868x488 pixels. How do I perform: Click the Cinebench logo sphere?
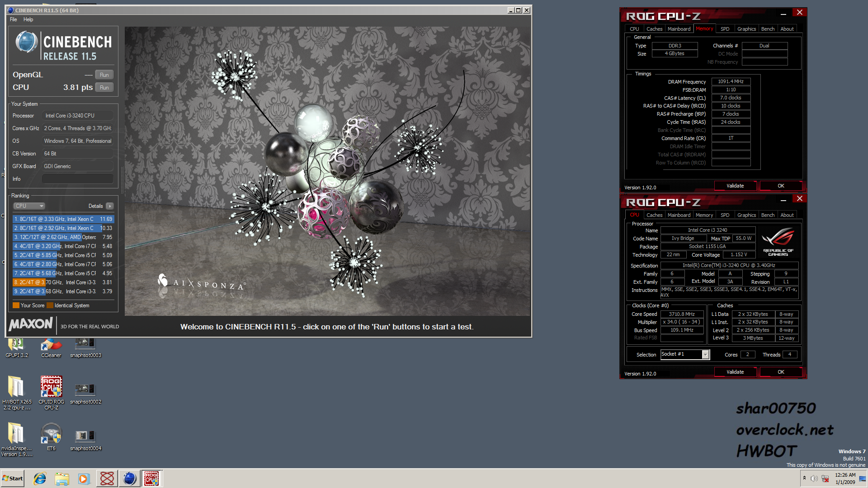(x=26, y=42)
